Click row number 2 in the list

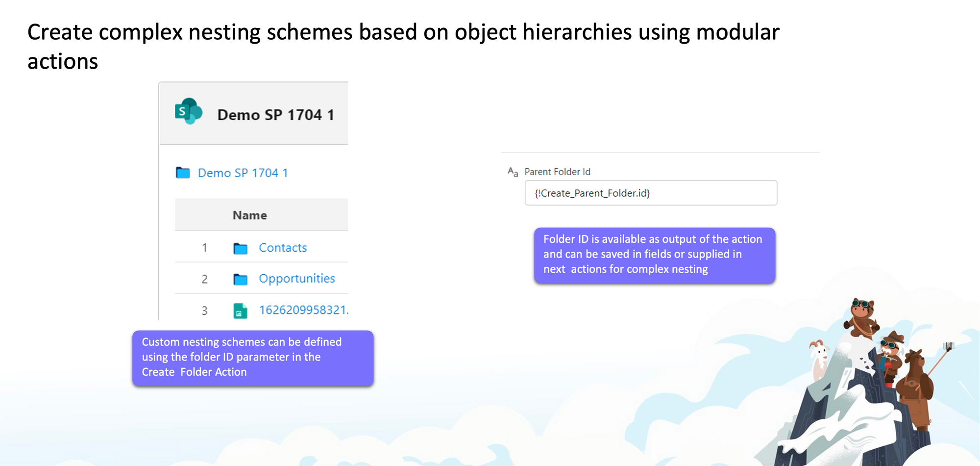pos(205,279)
